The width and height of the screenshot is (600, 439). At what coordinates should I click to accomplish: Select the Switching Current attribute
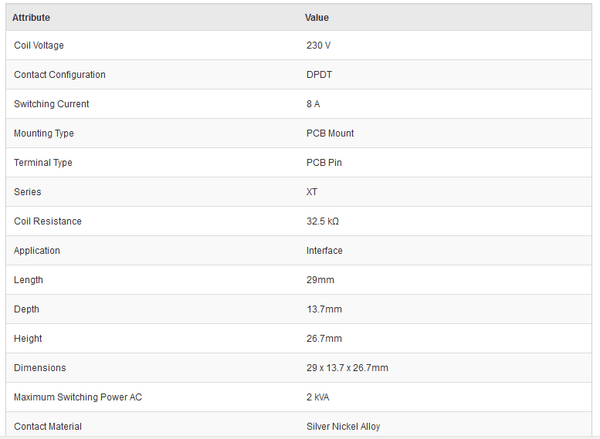(51, 104)
